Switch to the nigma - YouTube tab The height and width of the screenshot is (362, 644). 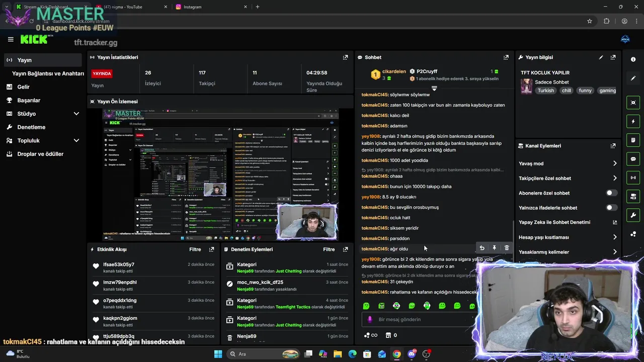click(x=132, y=7)
